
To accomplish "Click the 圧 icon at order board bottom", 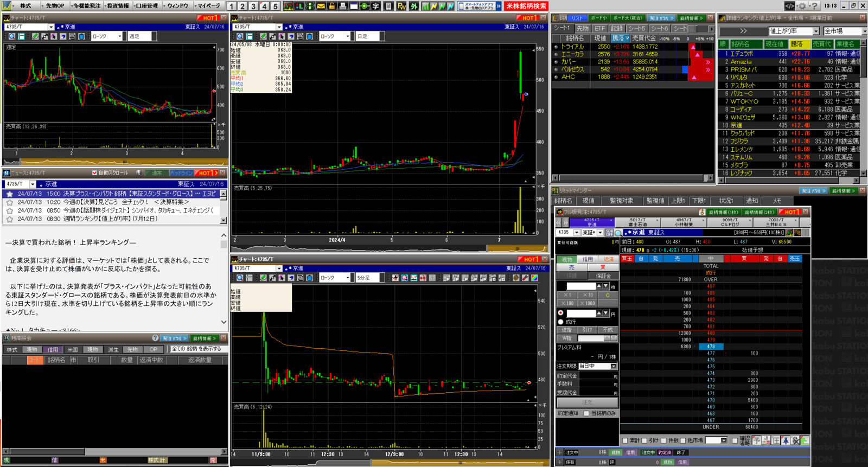I will 776,440.
